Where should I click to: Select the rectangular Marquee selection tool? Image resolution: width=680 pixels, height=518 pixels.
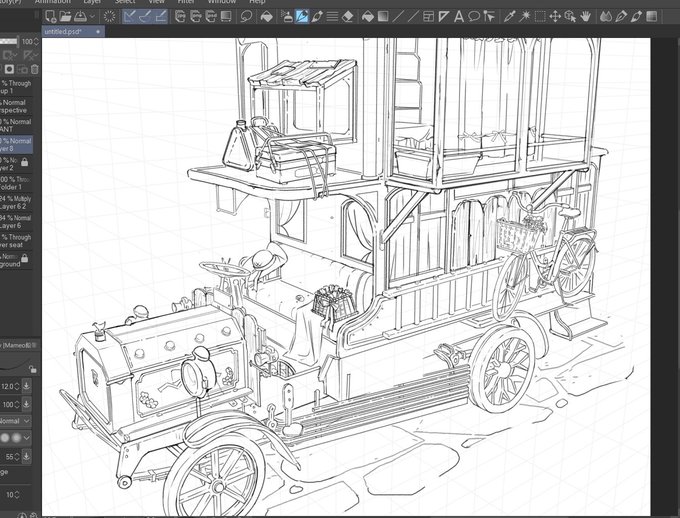[x=540, y=16]
